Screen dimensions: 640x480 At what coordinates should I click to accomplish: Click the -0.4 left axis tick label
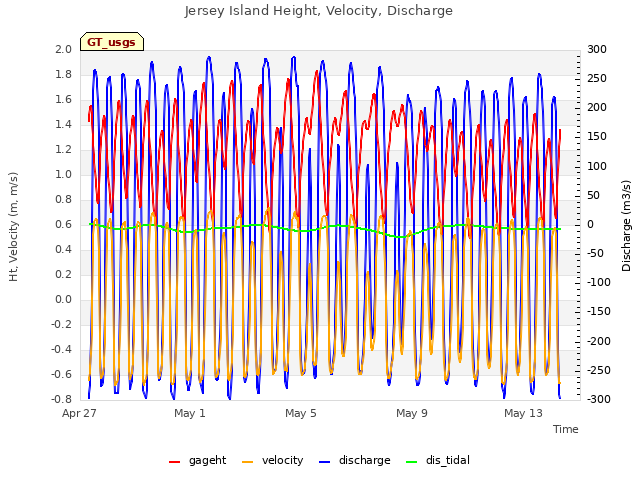(x=61, y=349)
